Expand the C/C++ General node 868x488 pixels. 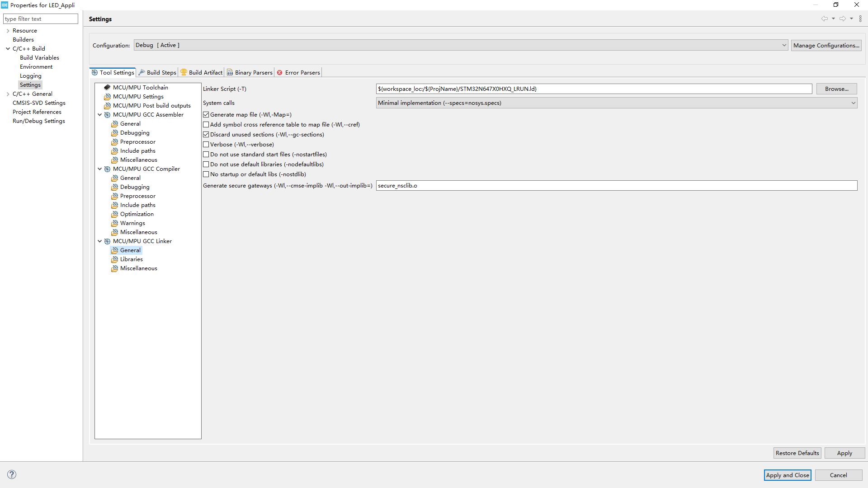click(x=8, y=94)
